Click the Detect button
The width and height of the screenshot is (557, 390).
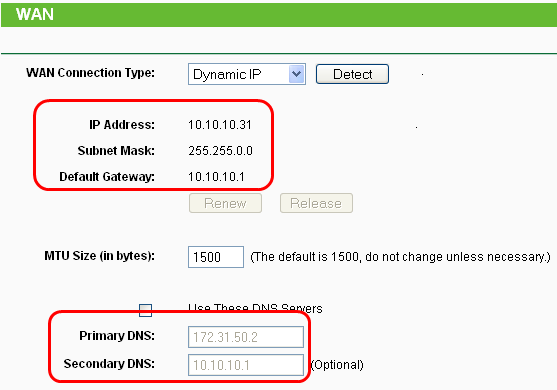click(352, 74)
